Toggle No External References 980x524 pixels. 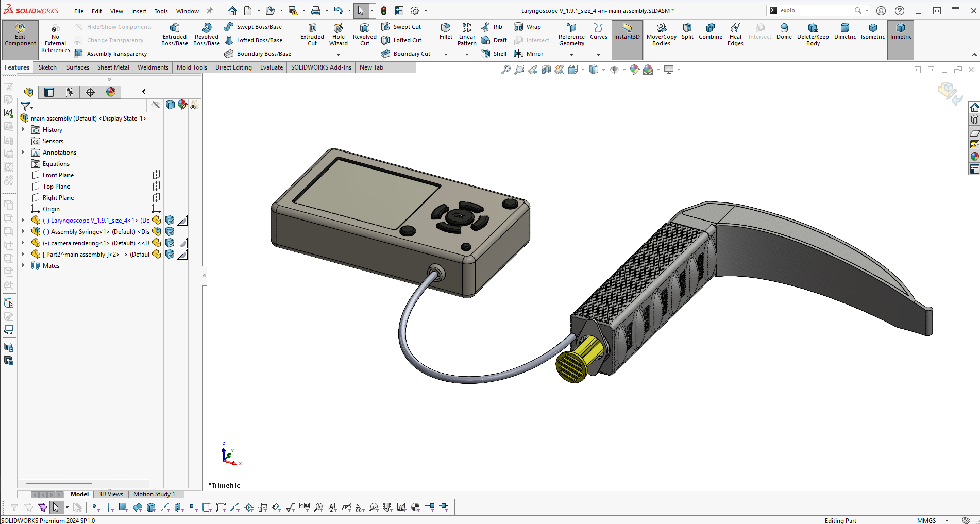coord(55,38)
